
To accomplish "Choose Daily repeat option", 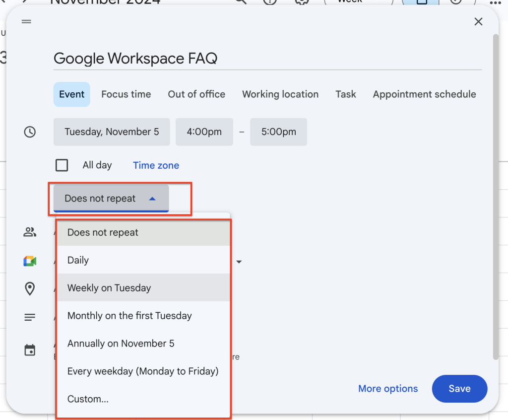I will coord(143,260).
